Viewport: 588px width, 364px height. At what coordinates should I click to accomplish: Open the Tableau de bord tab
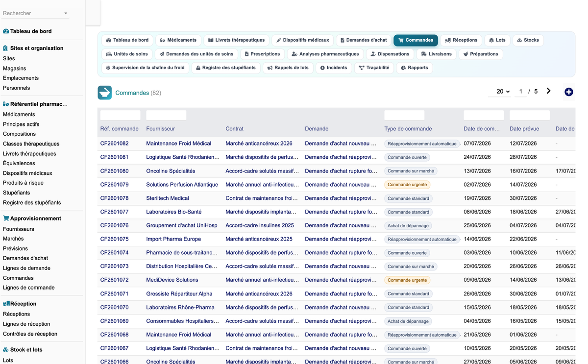(x=127, y=40)
